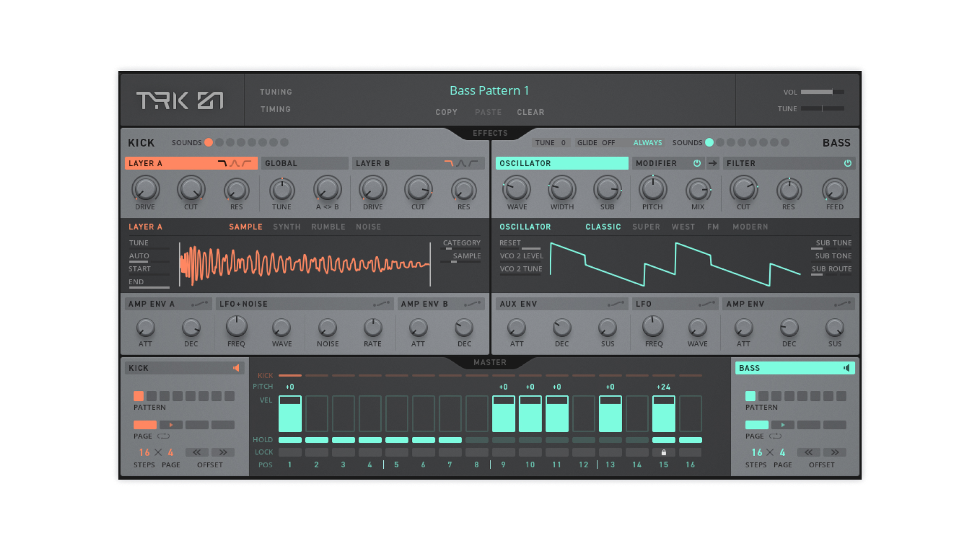This screenshot has width=980, height=551.
Task: Select Layer A highpass filter shape icon
Action: [x=247, y=163]
